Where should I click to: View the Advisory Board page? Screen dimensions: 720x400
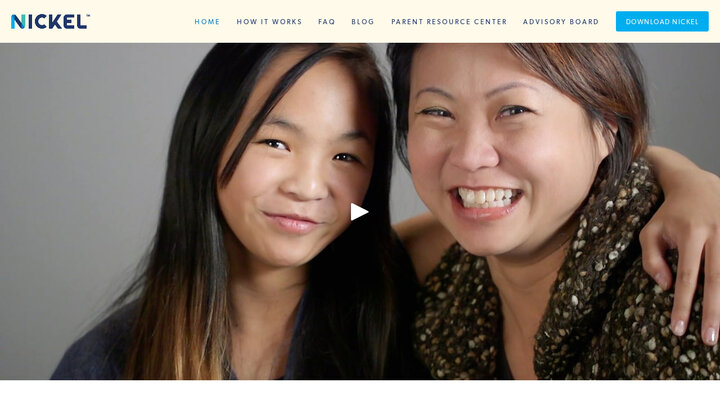tap(561, 22)
